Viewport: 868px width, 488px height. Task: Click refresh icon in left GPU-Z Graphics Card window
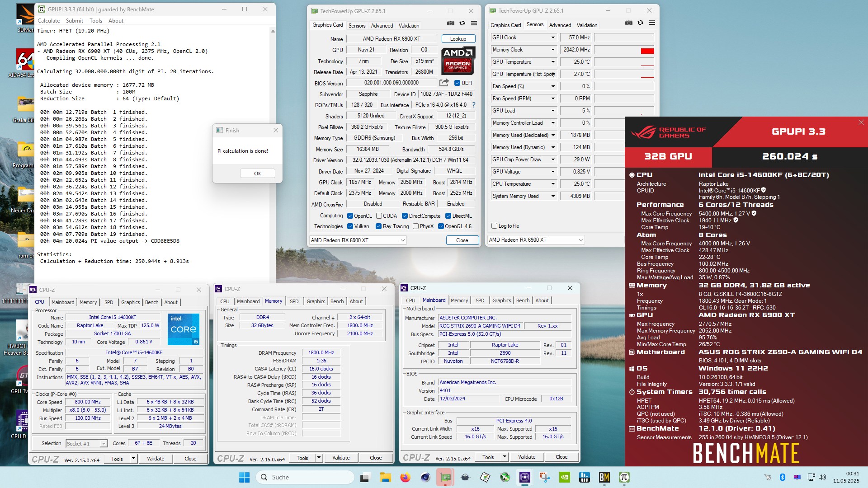[x=462, y=23]
